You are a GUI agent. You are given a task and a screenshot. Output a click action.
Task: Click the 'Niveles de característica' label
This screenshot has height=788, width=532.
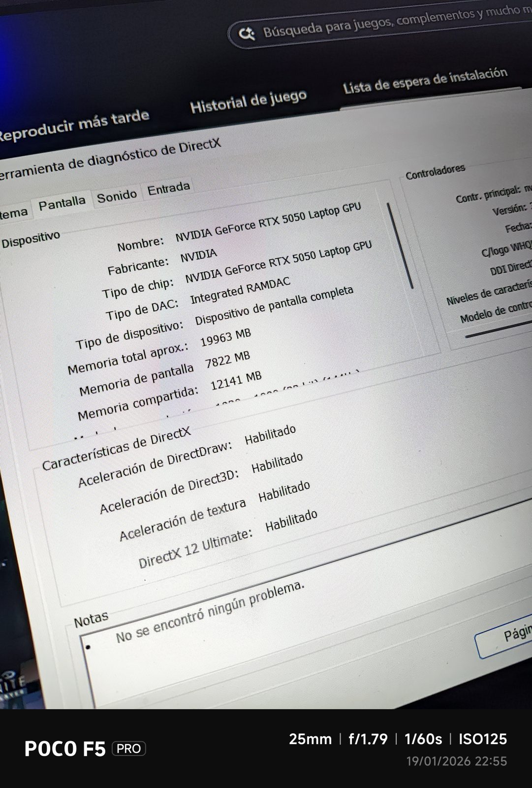pyautogui.click(x=489, y=293)
